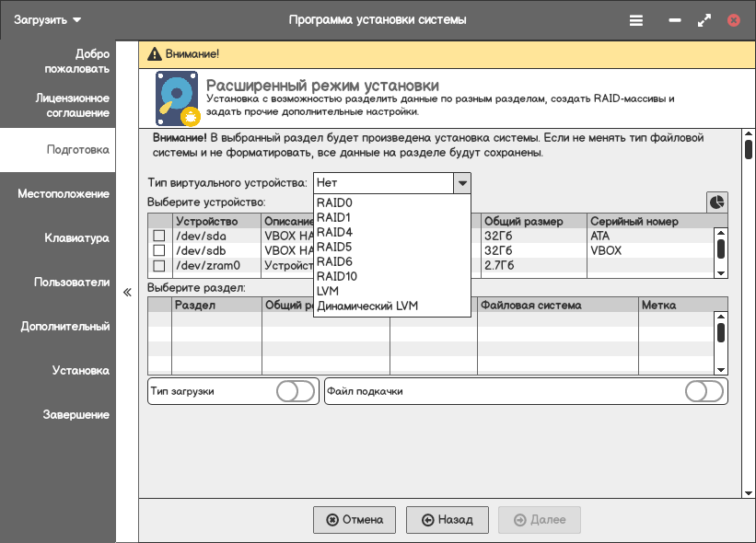
Task: Tick the /dev/sda device checkbox
Action: click(x=158, y=237)
